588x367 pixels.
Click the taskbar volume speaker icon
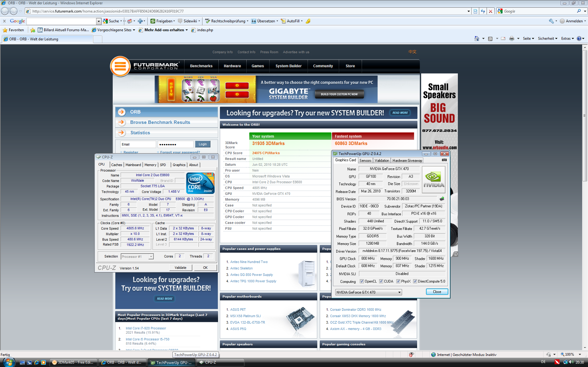(571, 362)
